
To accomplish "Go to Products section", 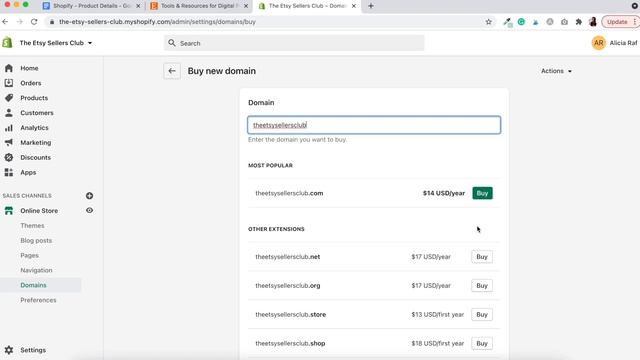I will [x=34, y=98].
